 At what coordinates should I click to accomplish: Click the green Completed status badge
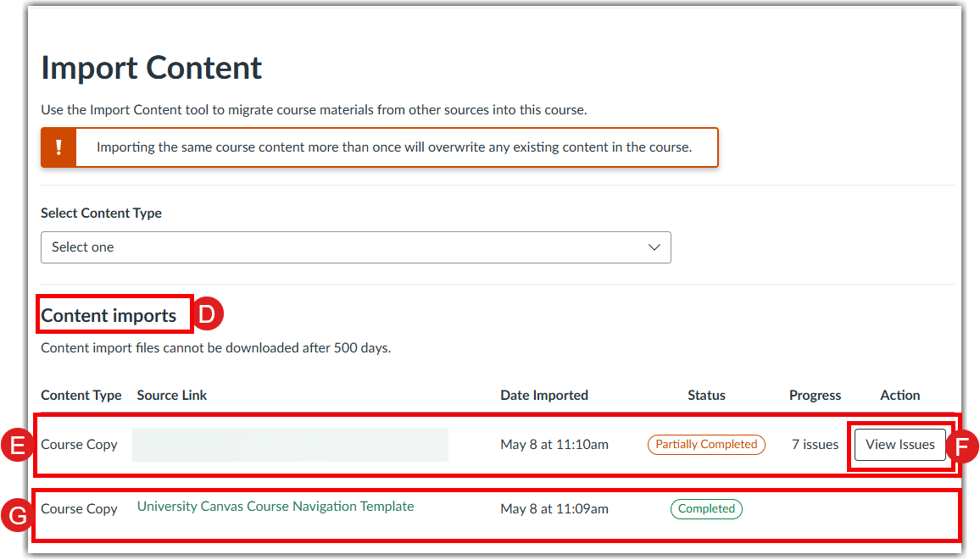tap(705, 509)
